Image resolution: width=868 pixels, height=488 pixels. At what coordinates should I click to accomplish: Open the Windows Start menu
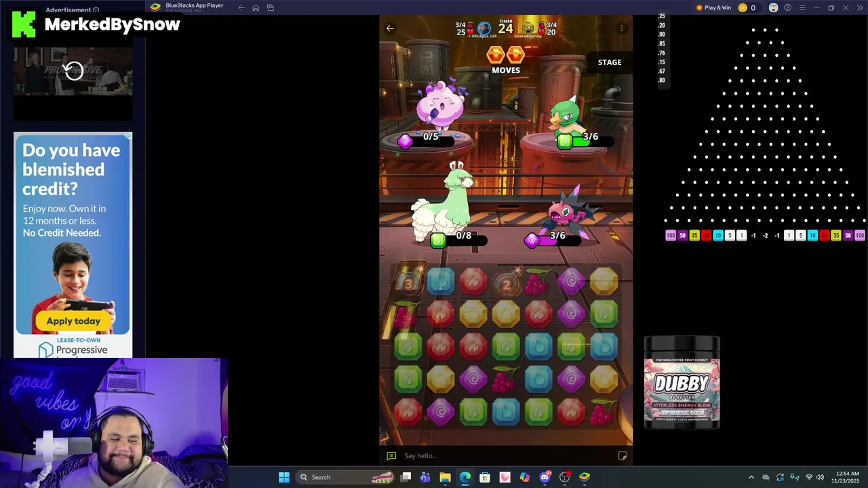click(284, 477)
